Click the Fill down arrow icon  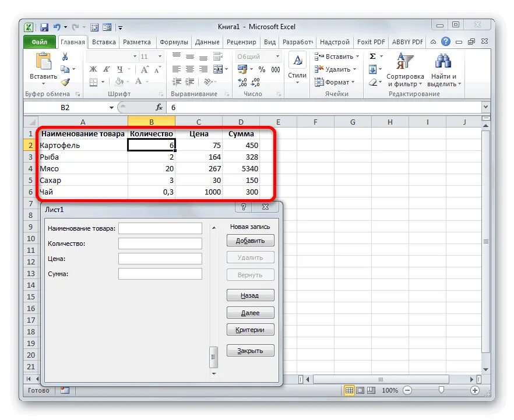(373, 69)
